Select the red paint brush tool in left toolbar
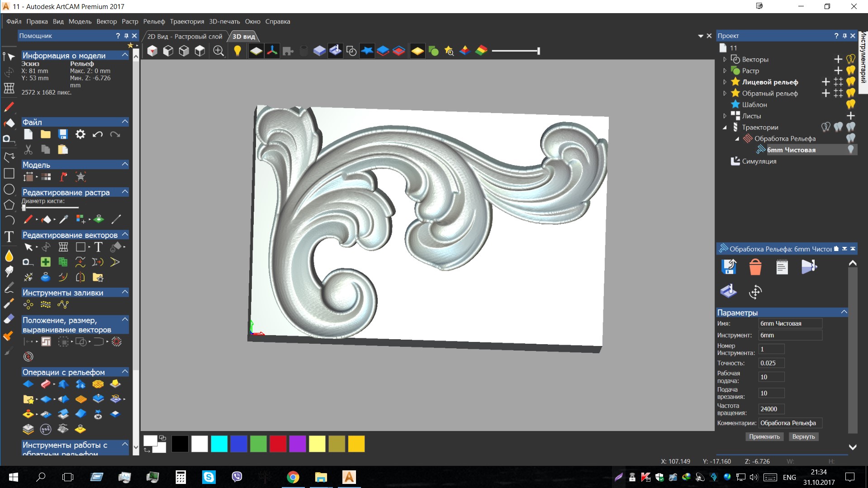 9,107
